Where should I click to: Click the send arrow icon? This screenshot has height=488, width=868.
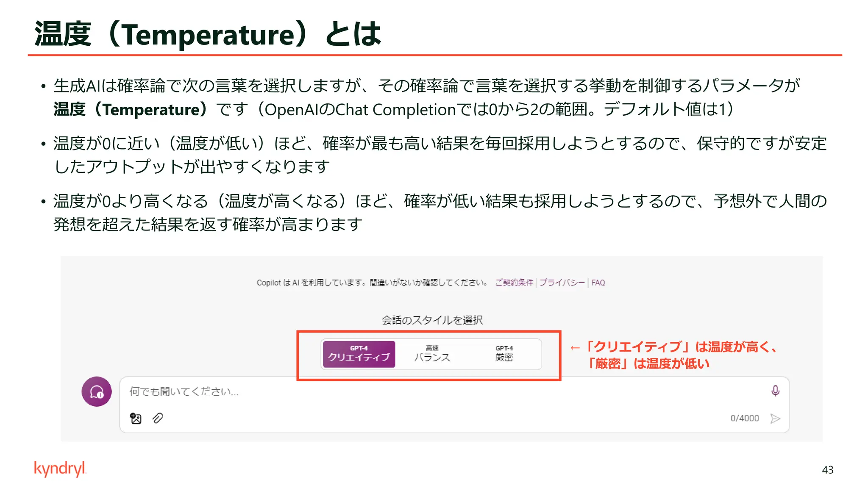point(775,419)
